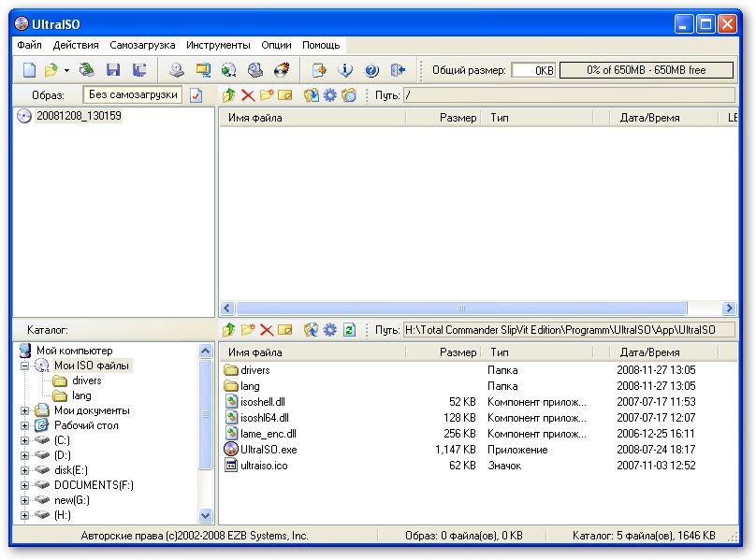Click the Exit door icon
The width and height of the screenshot is (756, 560).
398,70
